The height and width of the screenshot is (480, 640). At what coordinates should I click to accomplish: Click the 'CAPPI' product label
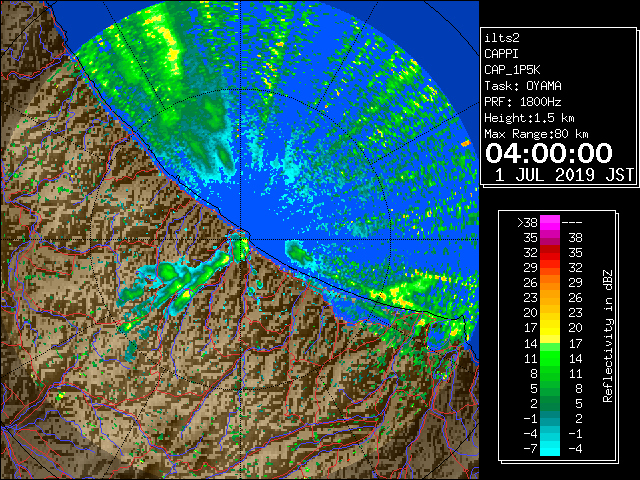pos(501,54)
